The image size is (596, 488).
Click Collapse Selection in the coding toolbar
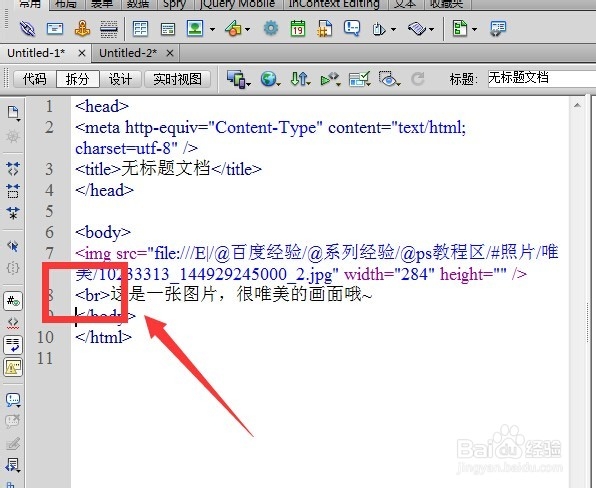tap(13, 191)
